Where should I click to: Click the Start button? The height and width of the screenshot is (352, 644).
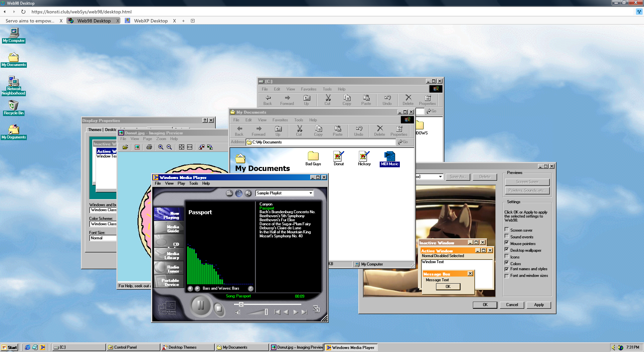[9, 347]
